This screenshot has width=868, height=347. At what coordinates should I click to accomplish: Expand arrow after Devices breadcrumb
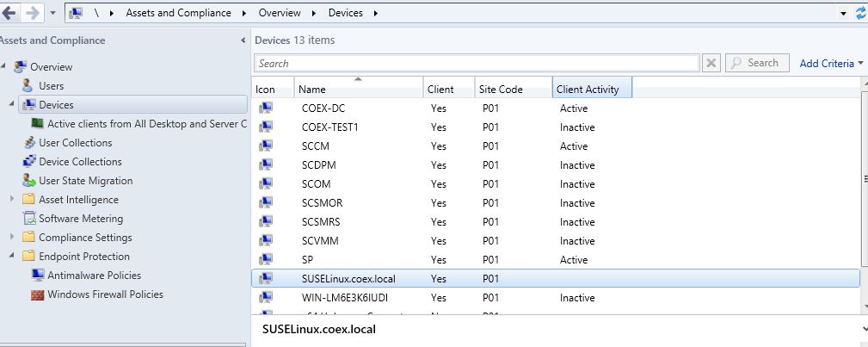376,13
